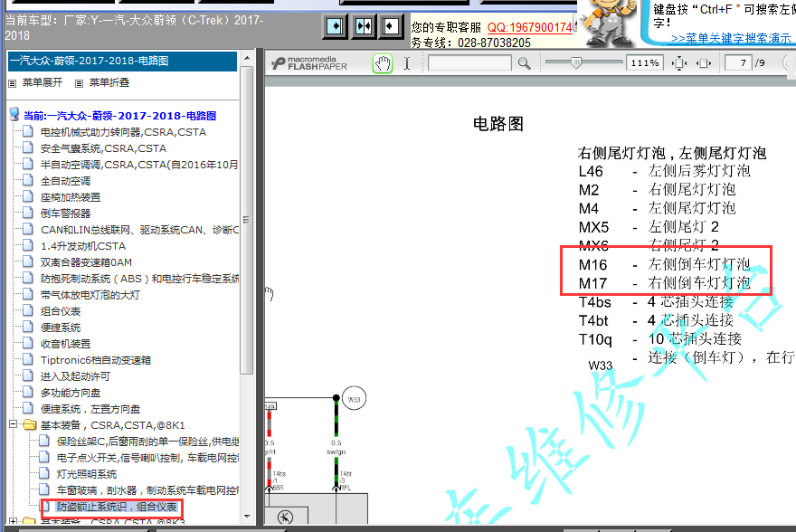
Task: Click the T10q 10芯插头连接 legend line
Action: (x=660, y=339)
